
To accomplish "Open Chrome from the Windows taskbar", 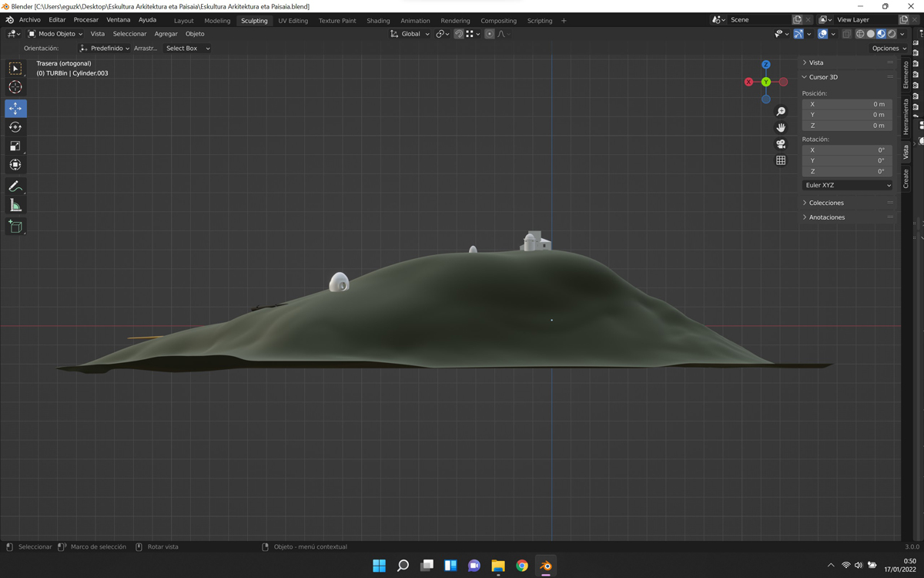I will (522, 566).
